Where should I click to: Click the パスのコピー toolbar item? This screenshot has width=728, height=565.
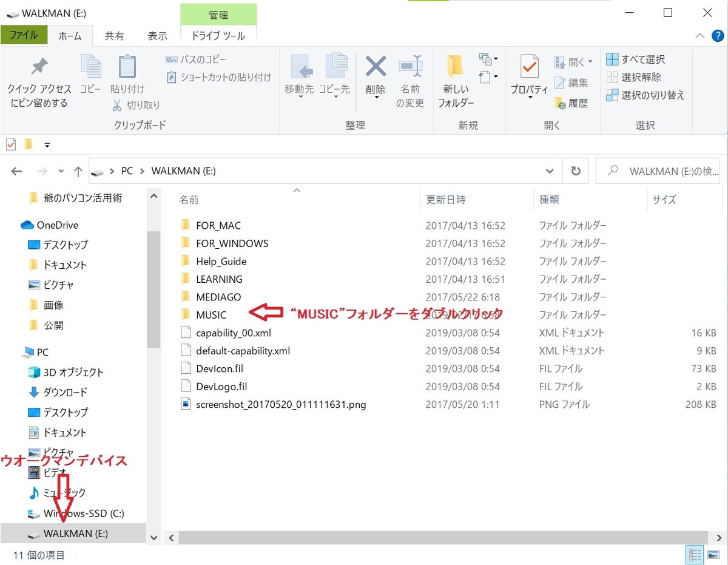pos(200,59)
